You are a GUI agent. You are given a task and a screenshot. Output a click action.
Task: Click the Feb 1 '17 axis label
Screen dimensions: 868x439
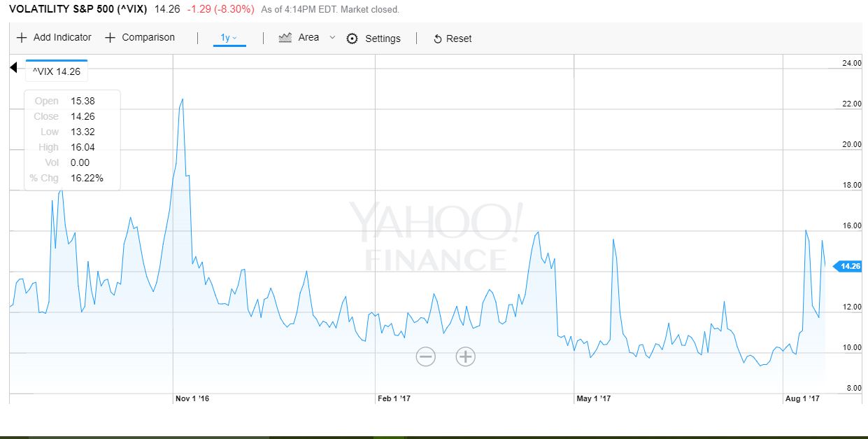point(395,398)
